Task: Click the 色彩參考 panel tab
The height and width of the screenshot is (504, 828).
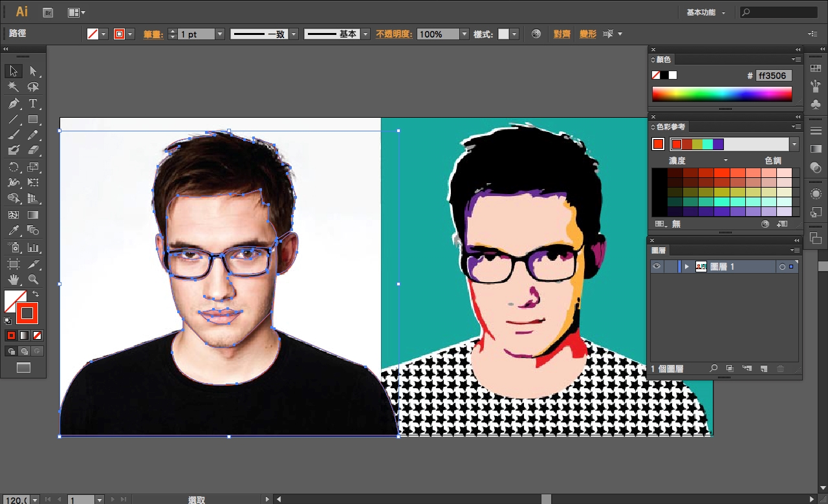Action: [670, 127]
